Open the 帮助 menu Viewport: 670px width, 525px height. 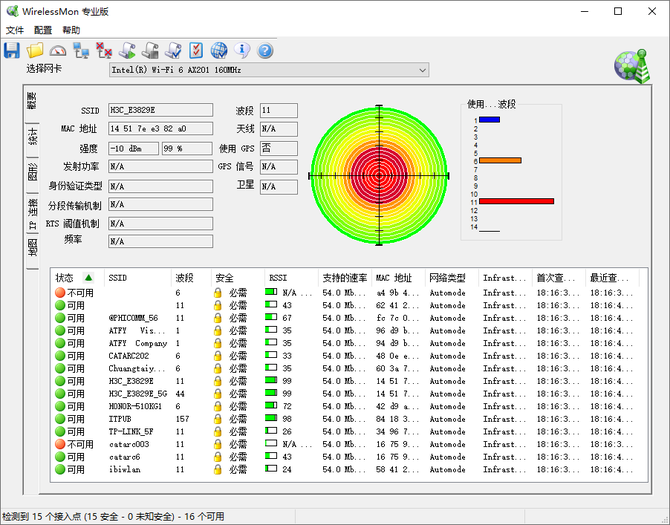click(71, 30)
